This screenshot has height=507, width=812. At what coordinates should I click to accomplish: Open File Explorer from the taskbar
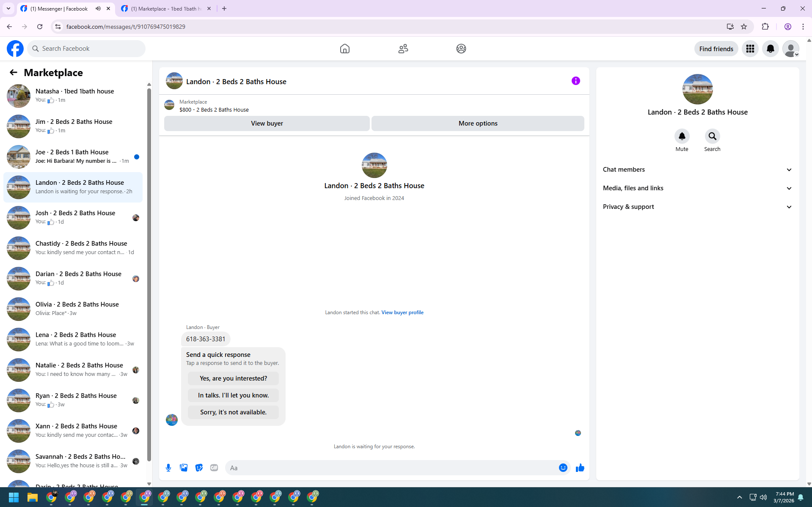click(x=33, y=497)
